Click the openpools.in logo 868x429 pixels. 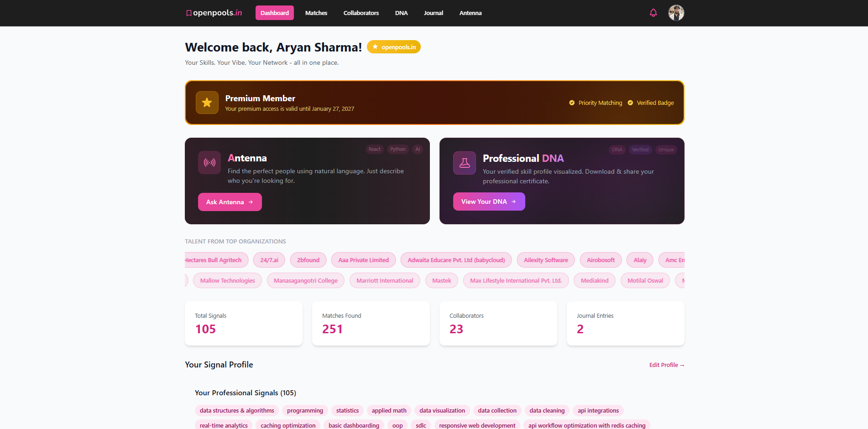coord(214,13)
